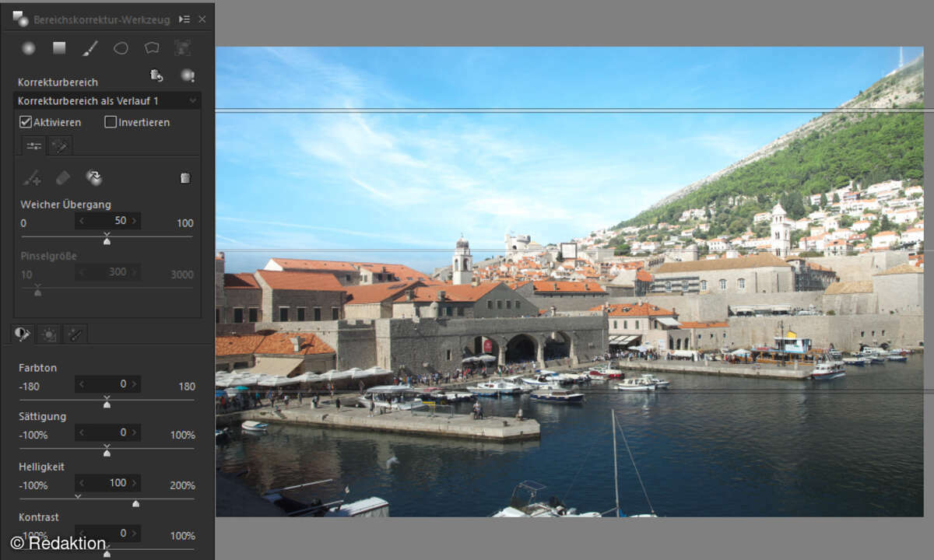This screenshot has width=934, height=560.
Task: Increase Kontrast with right arrow
Action: point(135,534)
